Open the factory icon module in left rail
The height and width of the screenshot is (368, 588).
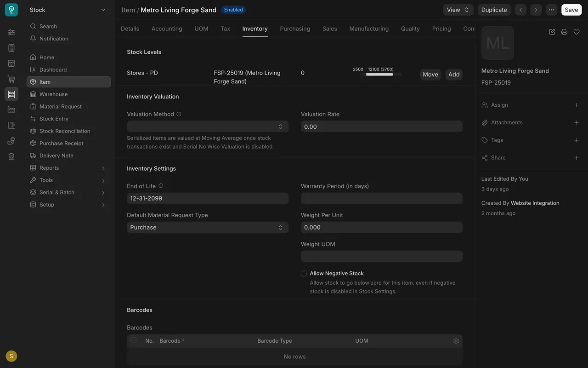[x=11, y=110]
